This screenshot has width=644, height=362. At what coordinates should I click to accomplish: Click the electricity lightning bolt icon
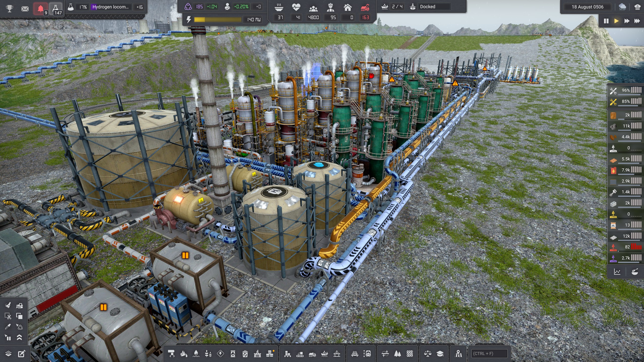pos(188,19)
